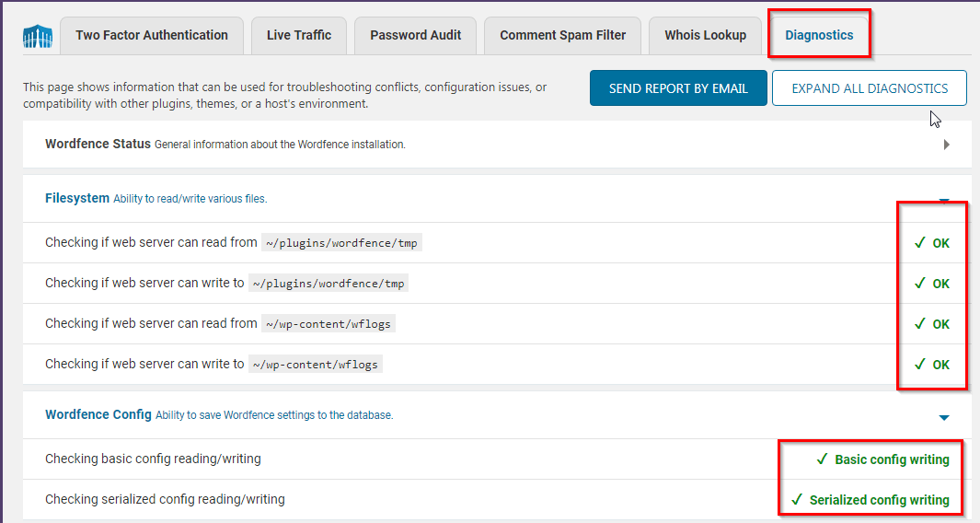Viewport: 980px width, 523px height.
Task: Click the ~/wp-content/wflogs path in write check
Action: click(316, 364)
